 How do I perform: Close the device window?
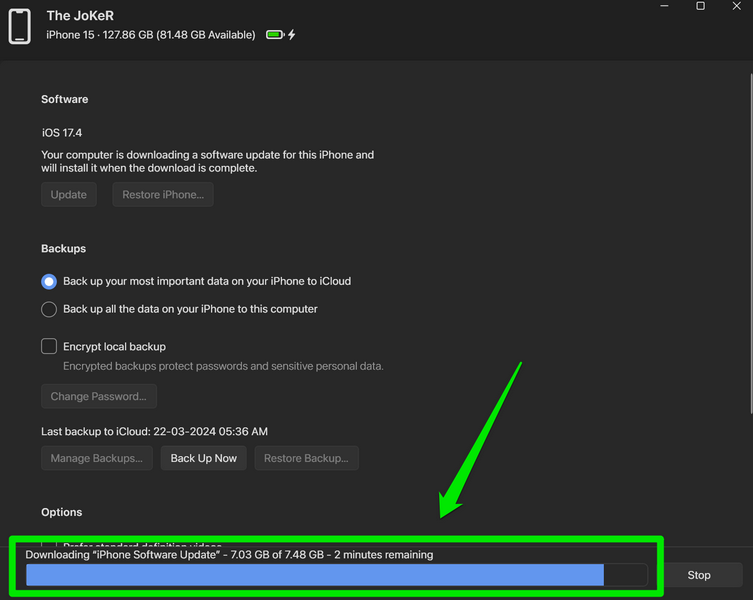pyautogui.click(x=736, y=7)
